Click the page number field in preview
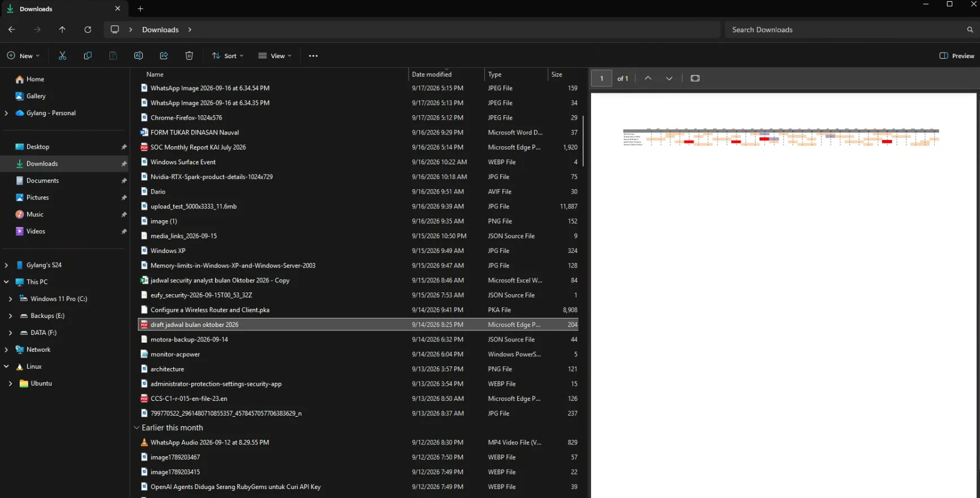Viewport: 980px width, 498px height. click(x=602, y=78)
